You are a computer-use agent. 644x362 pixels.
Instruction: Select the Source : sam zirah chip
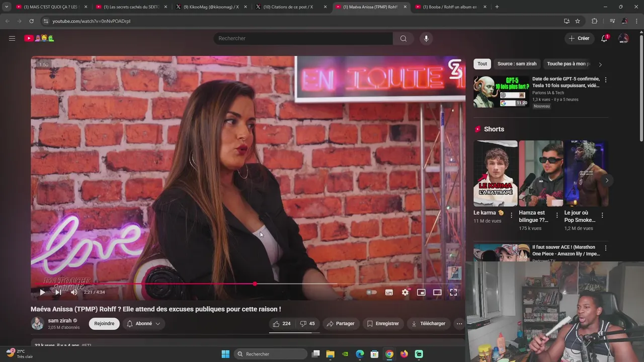point(517,64)
